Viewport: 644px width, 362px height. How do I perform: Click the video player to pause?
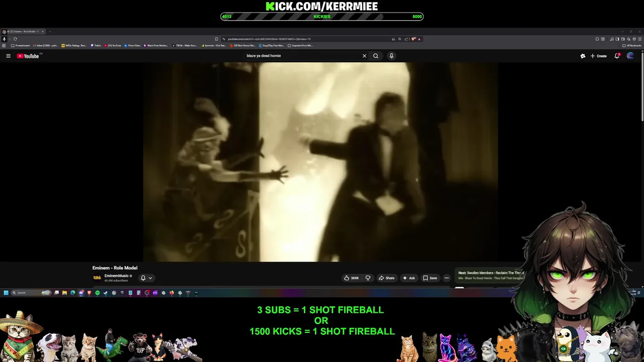320,162
